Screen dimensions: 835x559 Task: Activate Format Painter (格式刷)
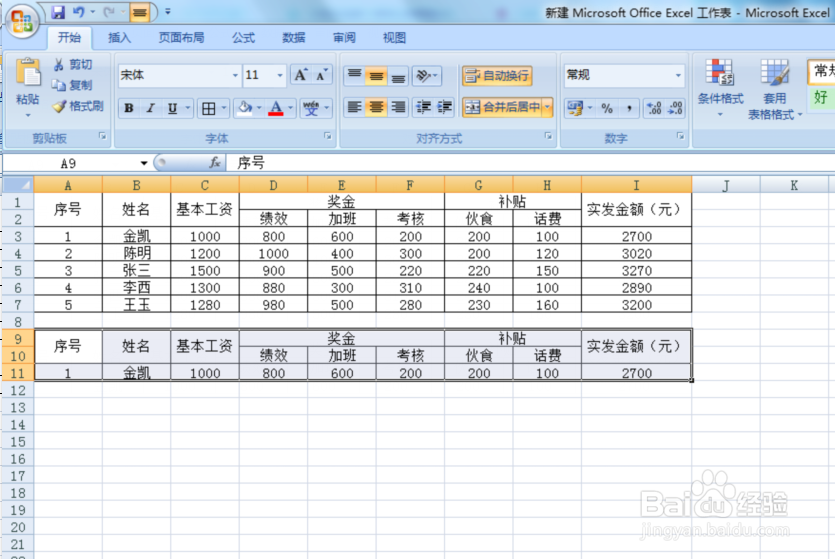point(78,106)
